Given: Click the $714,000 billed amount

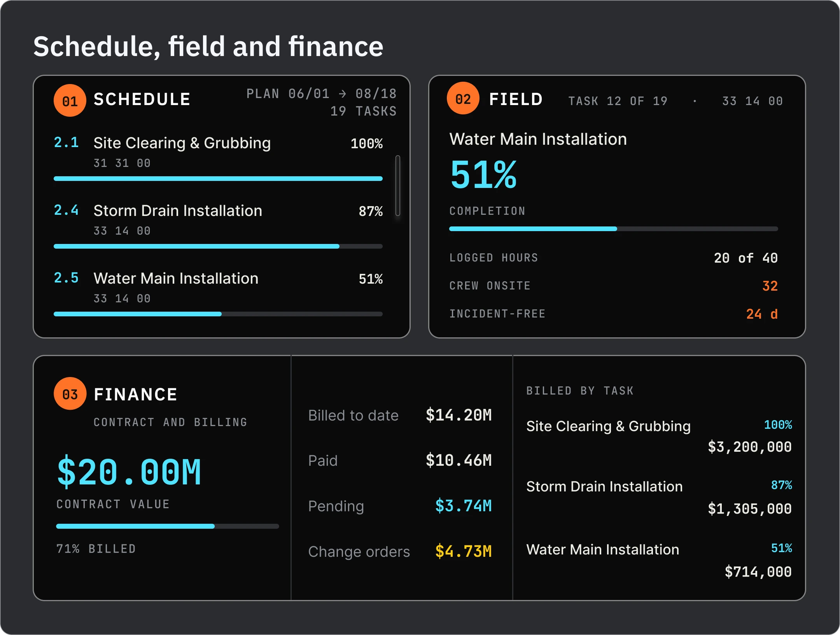Looking at the screenshot, I should point(758,572).
